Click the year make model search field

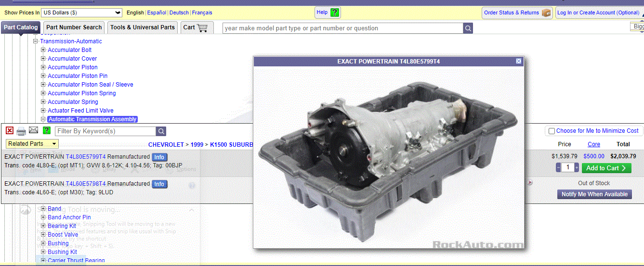coord(343,28)
